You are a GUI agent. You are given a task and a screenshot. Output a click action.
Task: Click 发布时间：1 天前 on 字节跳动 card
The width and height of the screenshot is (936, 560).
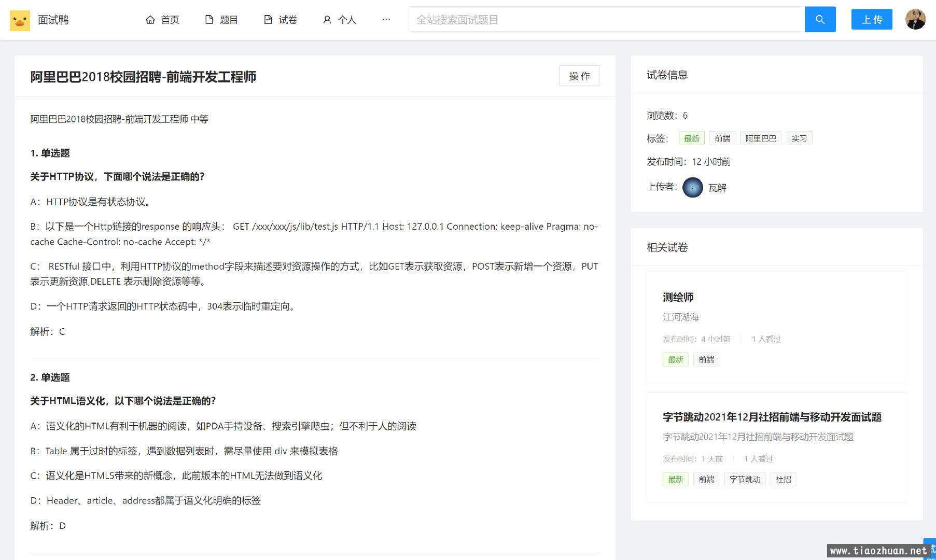pyautogui.click(x=693, y=459)
